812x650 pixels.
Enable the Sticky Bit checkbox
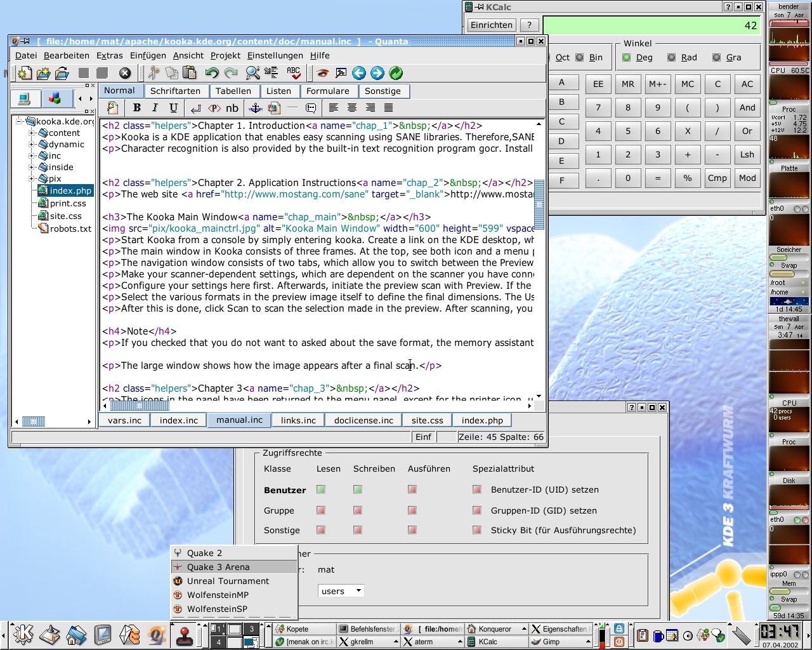coord(477,530)
